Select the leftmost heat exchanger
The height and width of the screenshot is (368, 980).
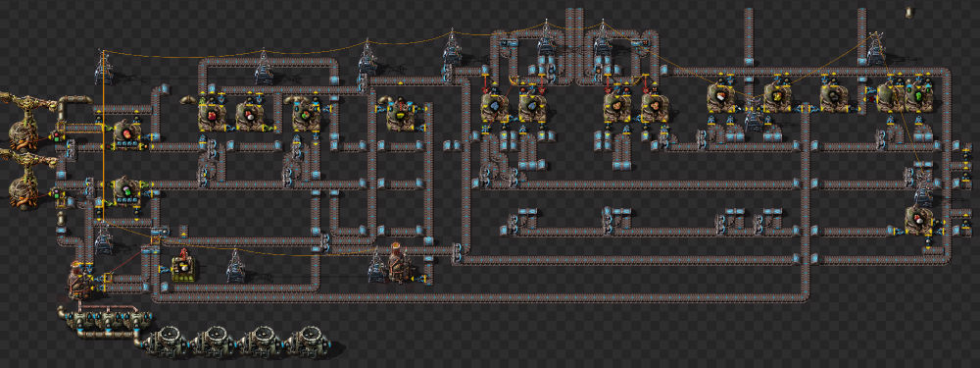[79, 321]
